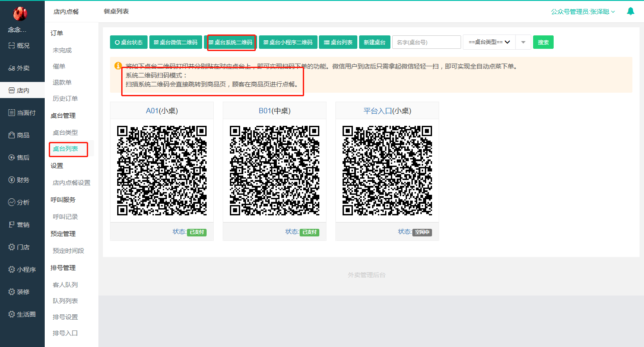The image size is (644, 347).
Task: Open the 桌台类型 filter dropdown
Action: [x=489, y=42]
